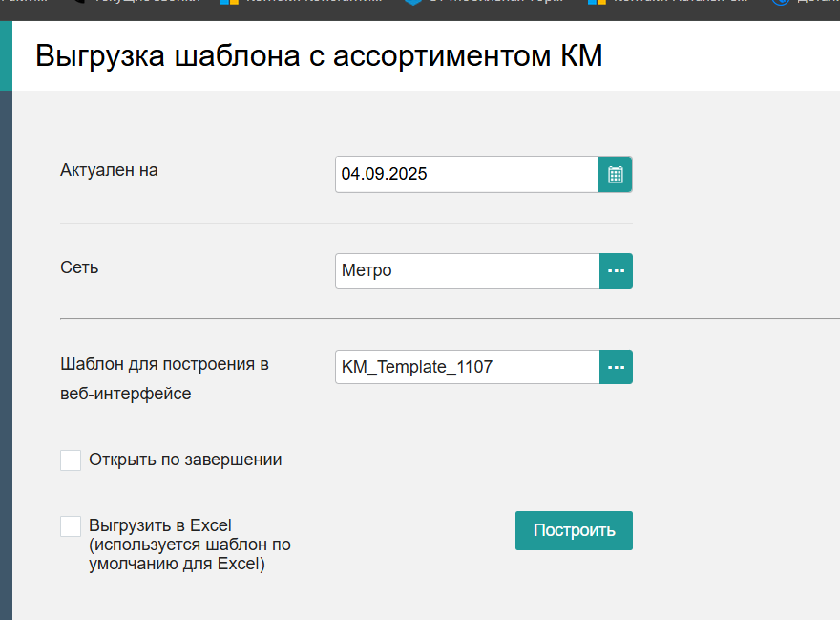Open the template selection ellipsis button
The image size is (840, 620).
click(x=616, y=367)
